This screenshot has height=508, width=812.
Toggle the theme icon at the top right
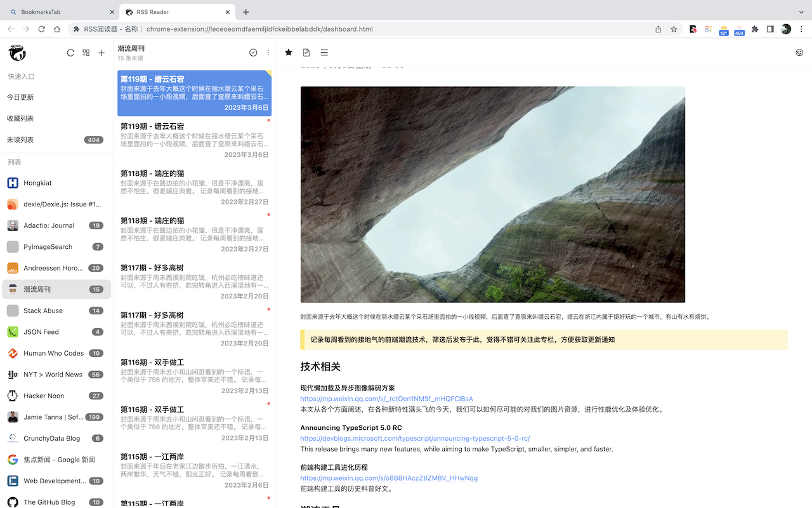(799, 53)
